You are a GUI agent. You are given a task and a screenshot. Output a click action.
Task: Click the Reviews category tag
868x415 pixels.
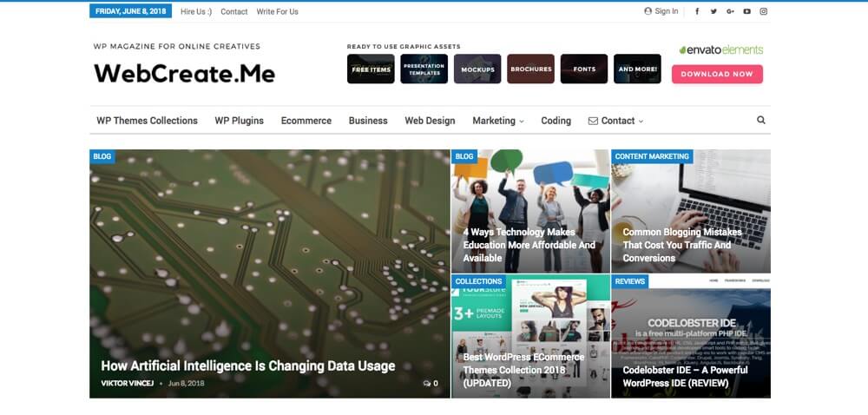(630, 281)
